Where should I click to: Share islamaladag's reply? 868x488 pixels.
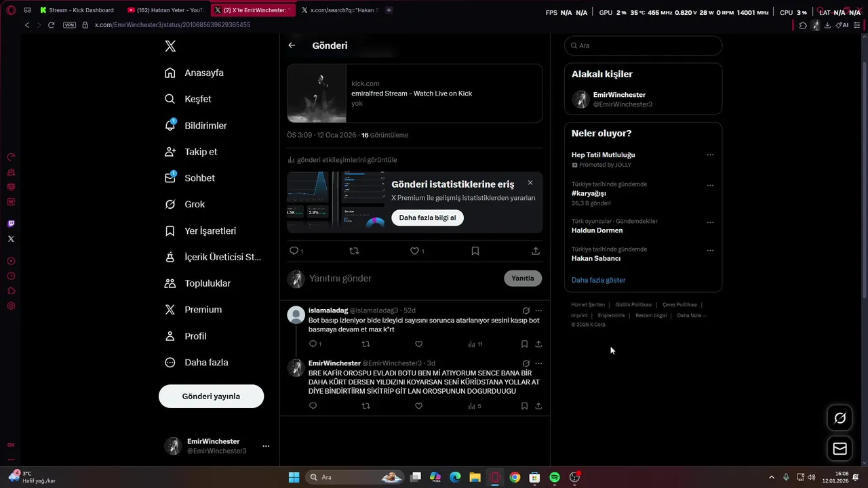click(538, 344)
